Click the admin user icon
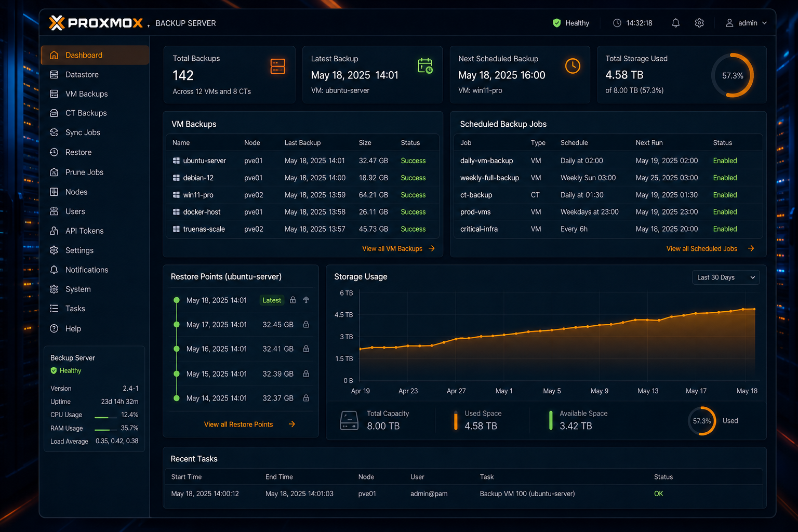 click(x=729, y=23)
